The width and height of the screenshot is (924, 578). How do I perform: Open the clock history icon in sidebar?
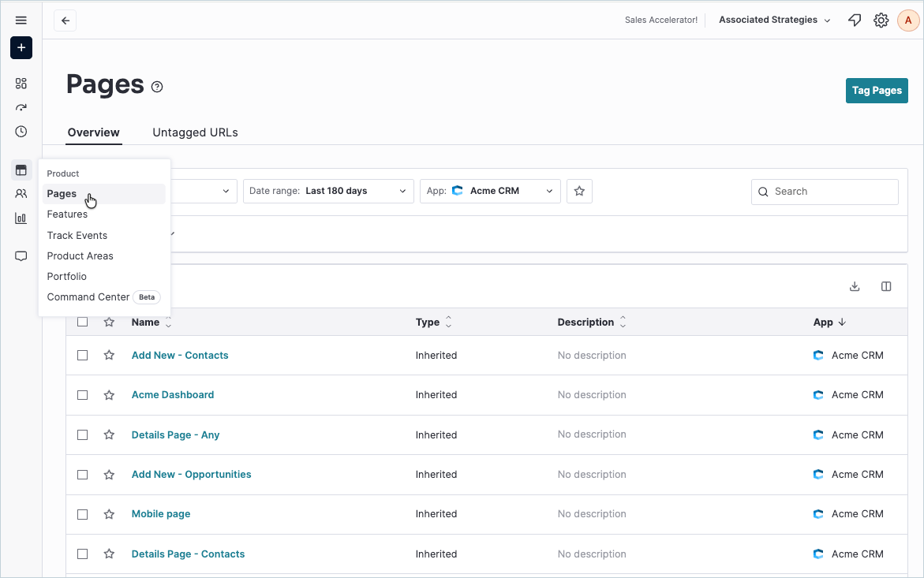click(x=21, y=131)
